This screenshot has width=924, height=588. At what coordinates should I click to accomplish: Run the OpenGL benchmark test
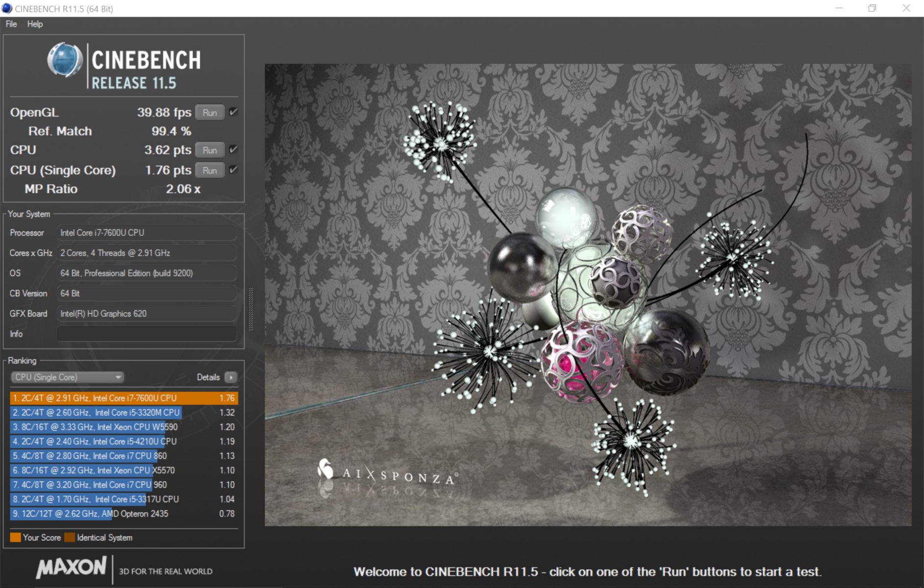pyautogui.click(x=210, y=112)
